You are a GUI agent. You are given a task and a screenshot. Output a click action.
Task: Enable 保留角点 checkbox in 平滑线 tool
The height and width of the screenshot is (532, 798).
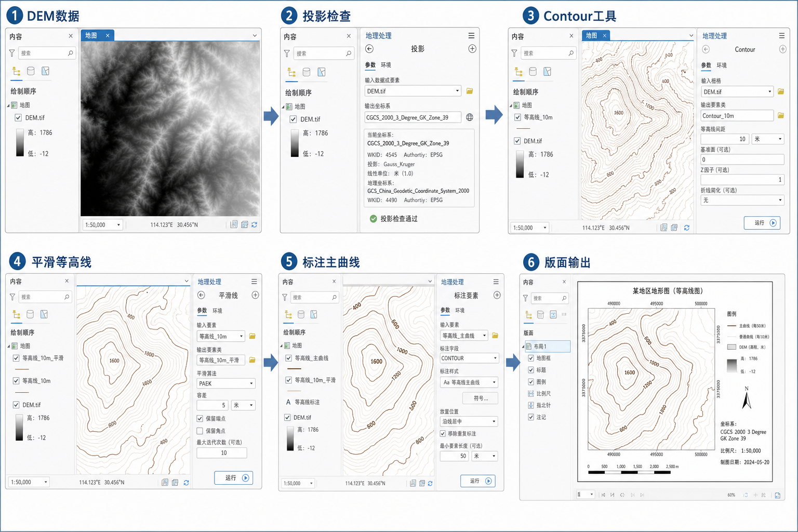coord(199,431)
